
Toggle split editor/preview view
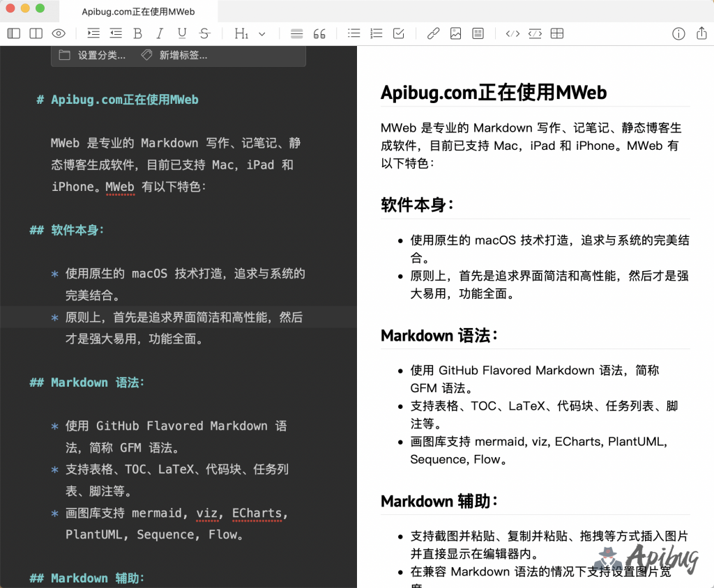[36, 33]
